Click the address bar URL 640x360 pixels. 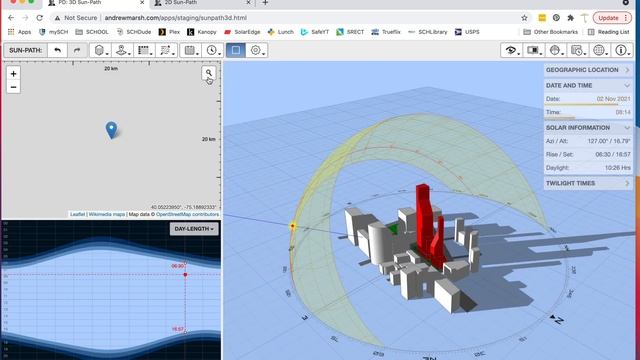(176, 18)
